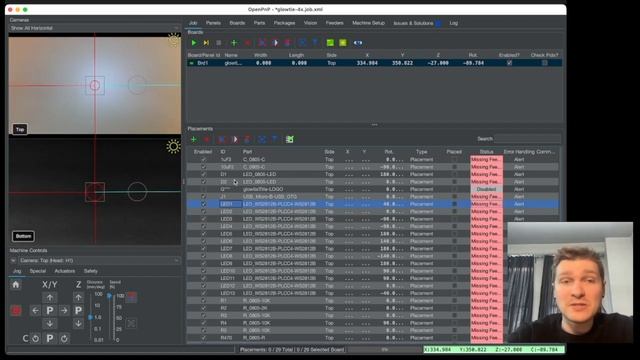Open Error Handling dropdown for LED1 row
Viewport: 640px width, 360px height.
pyautogui.click(x=530, y=204)
